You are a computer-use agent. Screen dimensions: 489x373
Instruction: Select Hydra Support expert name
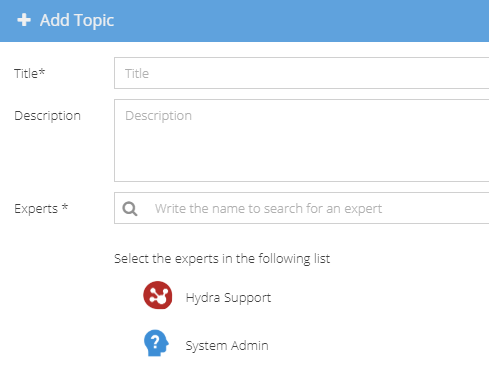pyautogui.click(x=228, y=298)
